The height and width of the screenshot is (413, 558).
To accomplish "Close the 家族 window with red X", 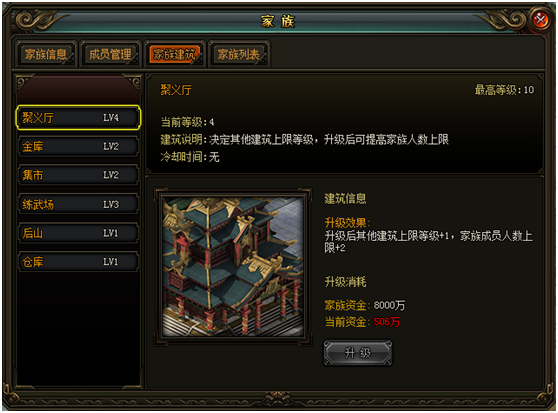I will [x=541, y=19].
